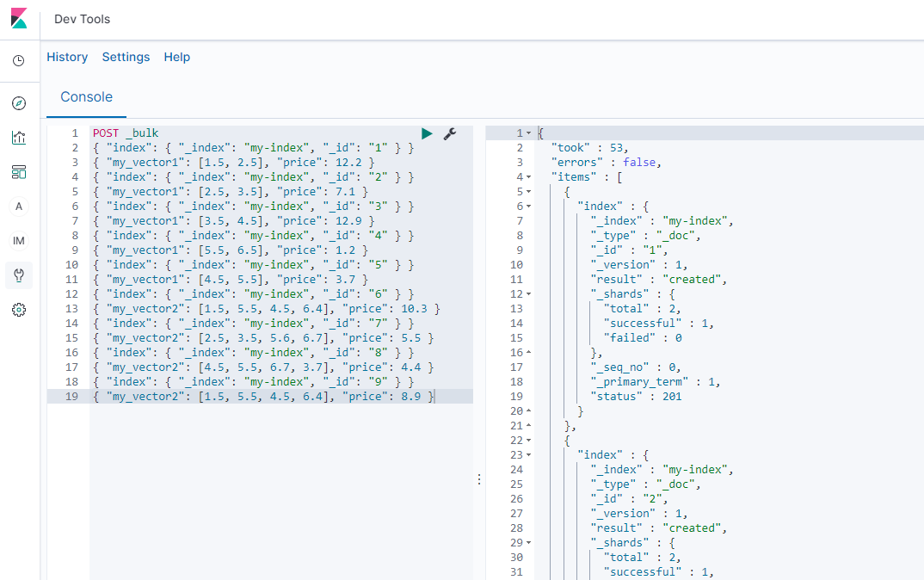
Task: Click Dev Tools page title
Action: [x=82, y=19]
